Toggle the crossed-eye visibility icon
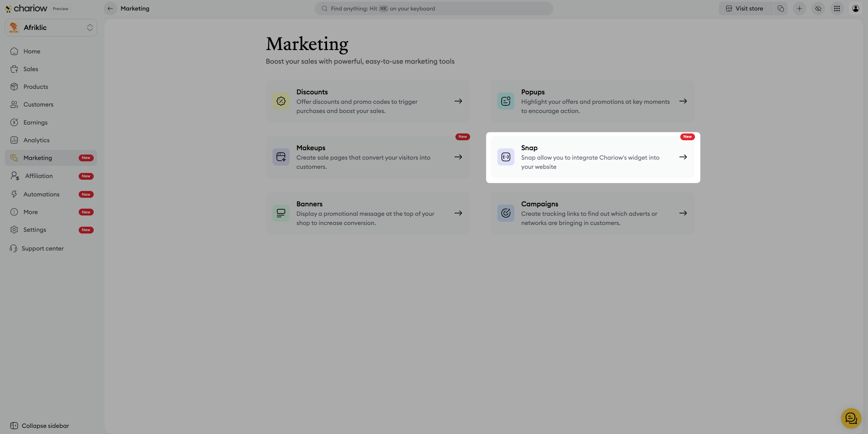 click(818, 9)
